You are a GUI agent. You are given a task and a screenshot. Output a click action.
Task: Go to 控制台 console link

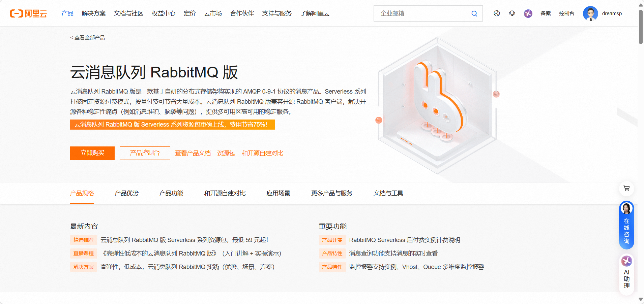[x=566, y=13]
